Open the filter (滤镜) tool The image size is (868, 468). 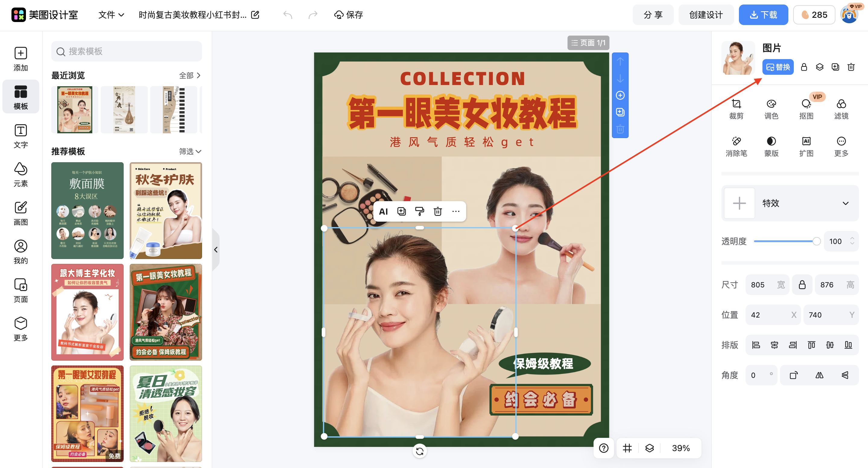[841, 109]
